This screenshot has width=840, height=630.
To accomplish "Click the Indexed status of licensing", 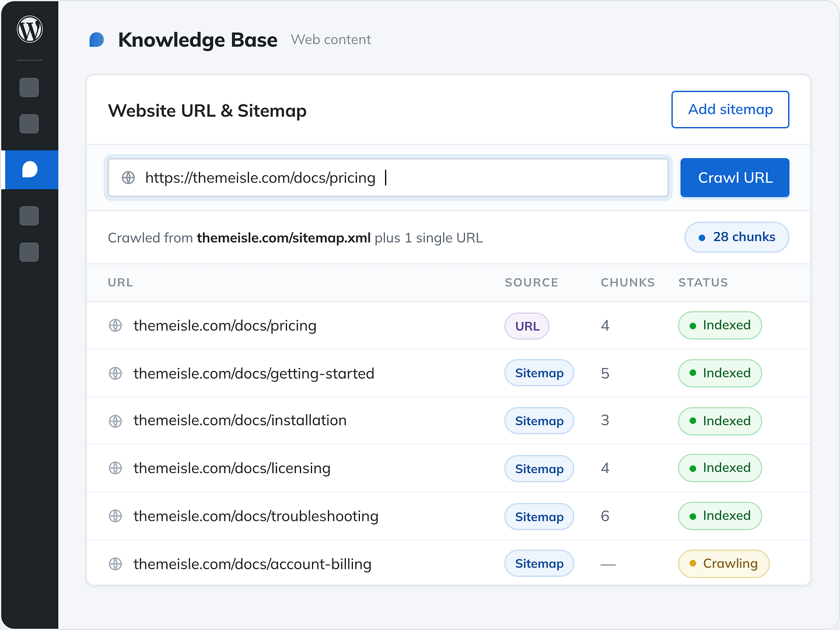I will pyautogui.click(x=720, y=468).
